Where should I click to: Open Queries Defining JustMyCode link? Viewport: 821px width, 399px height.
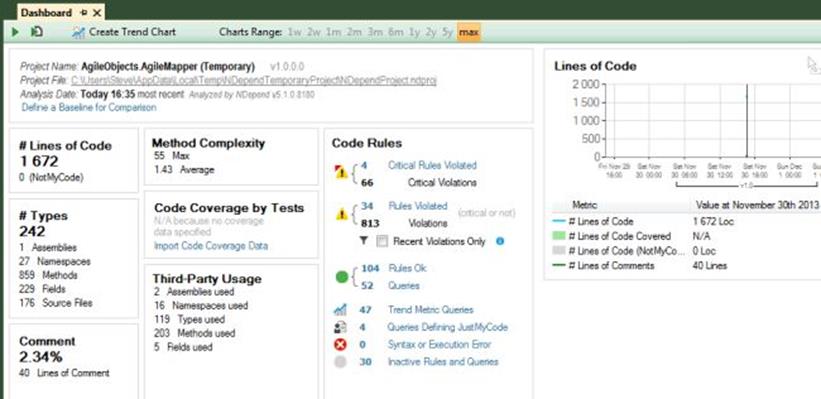pos(448,327)
